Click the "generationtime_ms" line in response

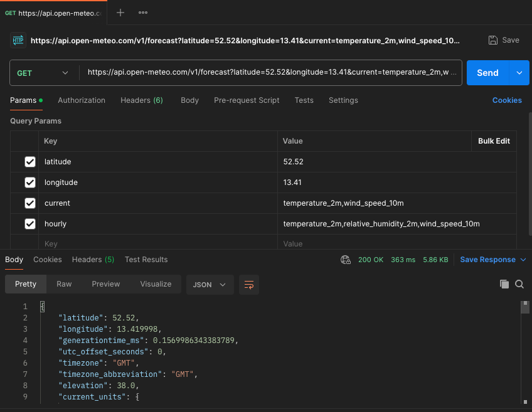tap(148, 341)
